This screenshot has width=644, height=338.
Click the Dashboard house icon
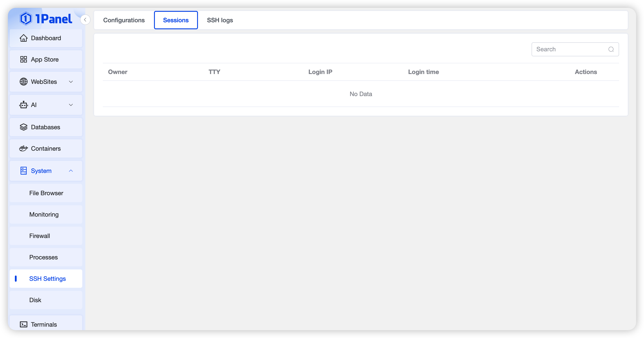pyautogui.click(x=23, y=38)
